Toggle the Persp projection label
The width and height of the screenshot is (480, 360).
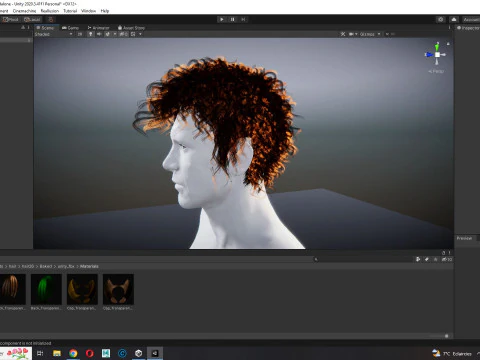coord(436,71)
